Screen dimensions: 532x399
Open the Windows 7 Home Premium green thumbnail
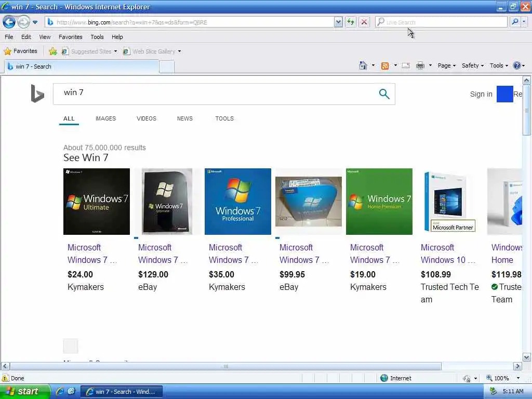click(x=379, y=202)
